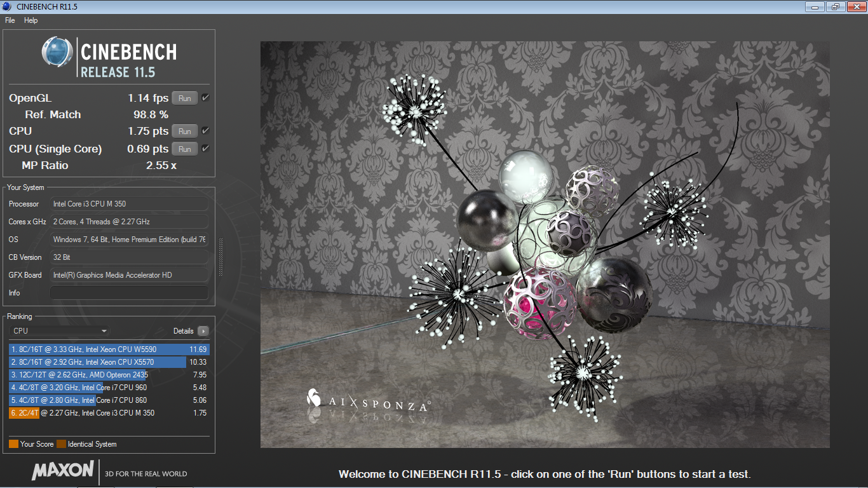Click the GFX Board field value
Viewport: 868px width, 488px height.
129,275
